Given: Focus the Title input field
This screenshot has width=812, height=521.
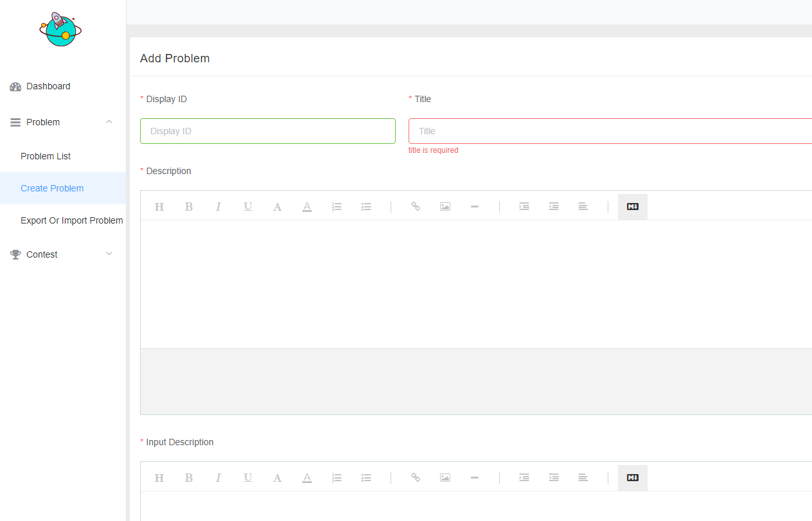Looking at the screenshot, I should [x=610, y=131].
